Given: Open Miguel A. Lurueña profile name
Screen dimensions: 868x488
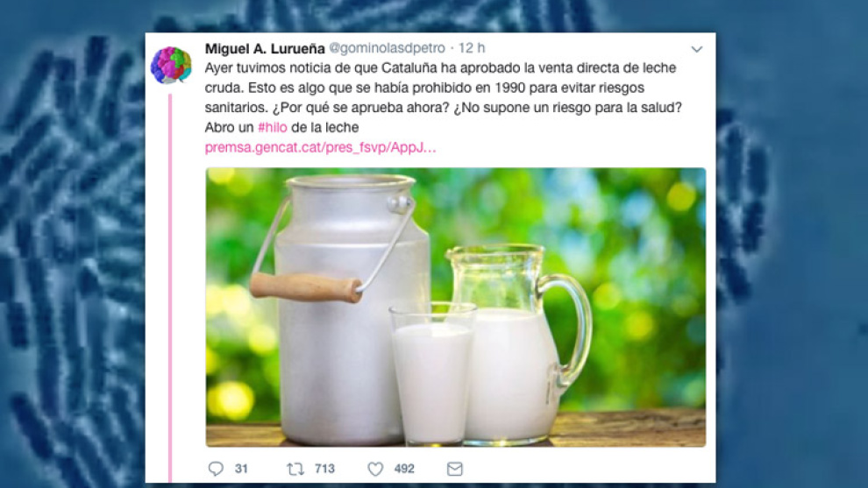Looking at the screenshot, I should [265, 49].
